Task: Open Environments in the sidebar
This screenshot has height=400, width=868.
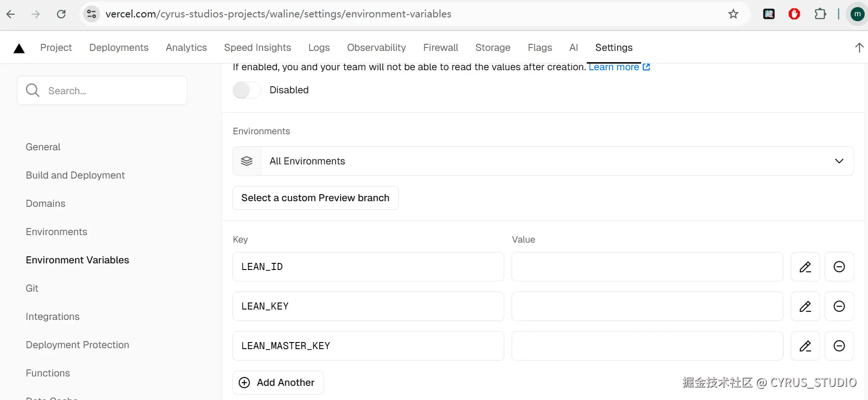Action: [56, 232]
